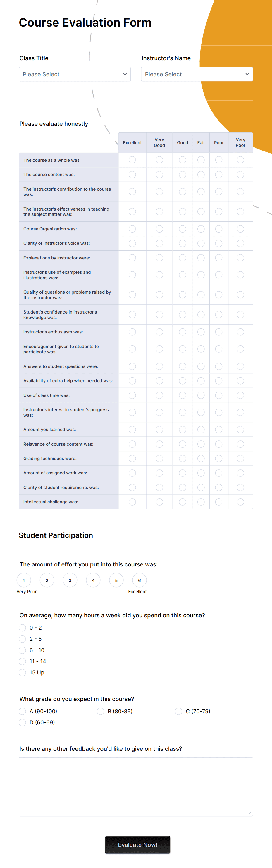Rate 'The course as a whole' as Excellent
The width and height of the screenshot is (272, 868).
(132, 160)
